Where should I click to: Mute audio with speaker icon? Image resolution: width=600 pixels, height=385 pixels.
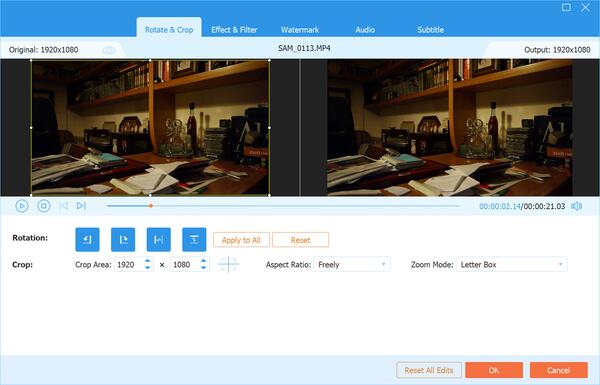pyautogui.click(x=576, y=206)
